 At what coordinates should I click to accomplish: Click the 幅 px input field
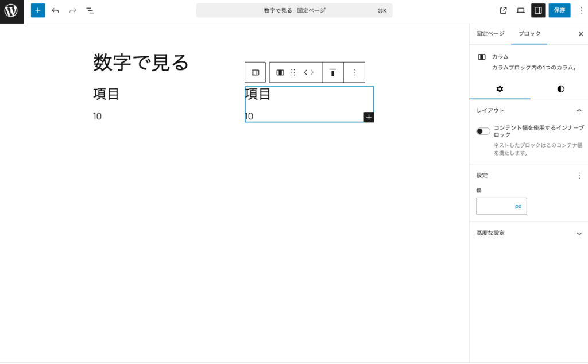501,206
